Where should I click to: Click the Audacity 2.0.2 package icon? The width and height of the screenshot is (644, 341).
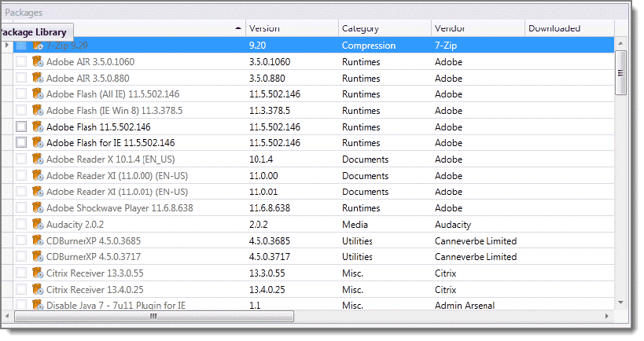point(38,225)
